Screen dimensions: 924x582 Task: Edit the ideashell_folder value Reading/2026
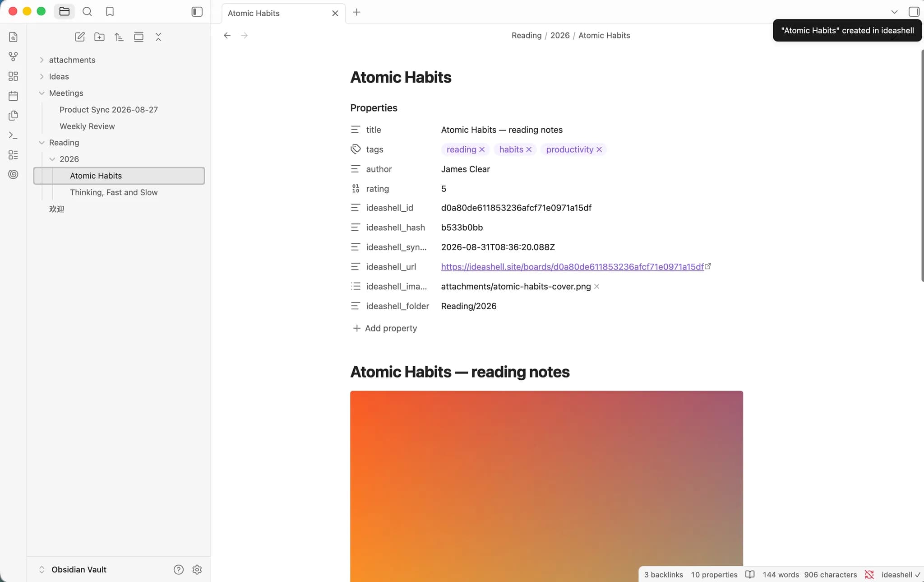coord(468,306)
